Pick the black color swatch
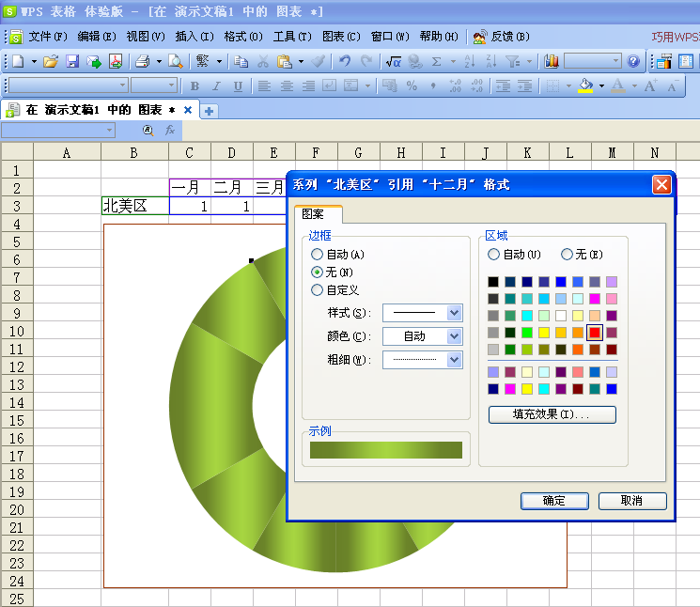The width and height of the screenshot is (700, 607). pyautogui.click(x=493, y=282)
